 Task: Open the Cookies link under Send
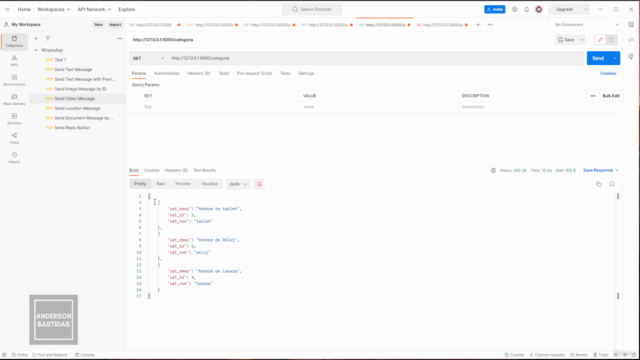[608, 73]
